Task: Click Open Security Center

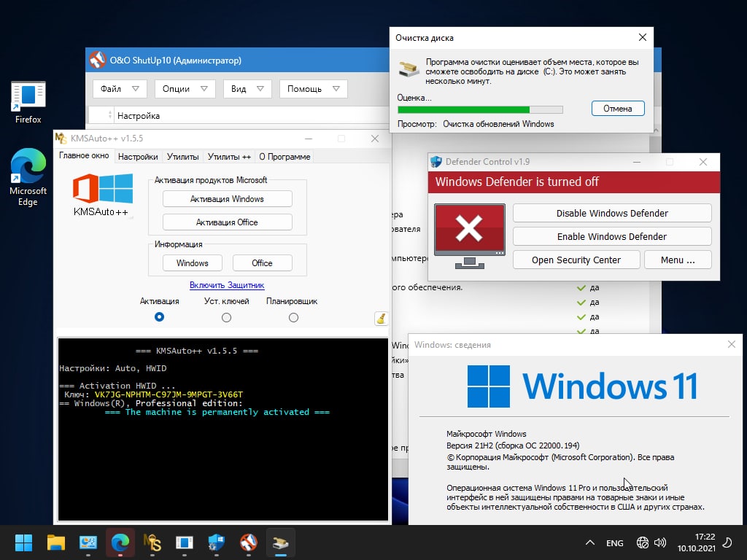Action: (x=576, y=260)
